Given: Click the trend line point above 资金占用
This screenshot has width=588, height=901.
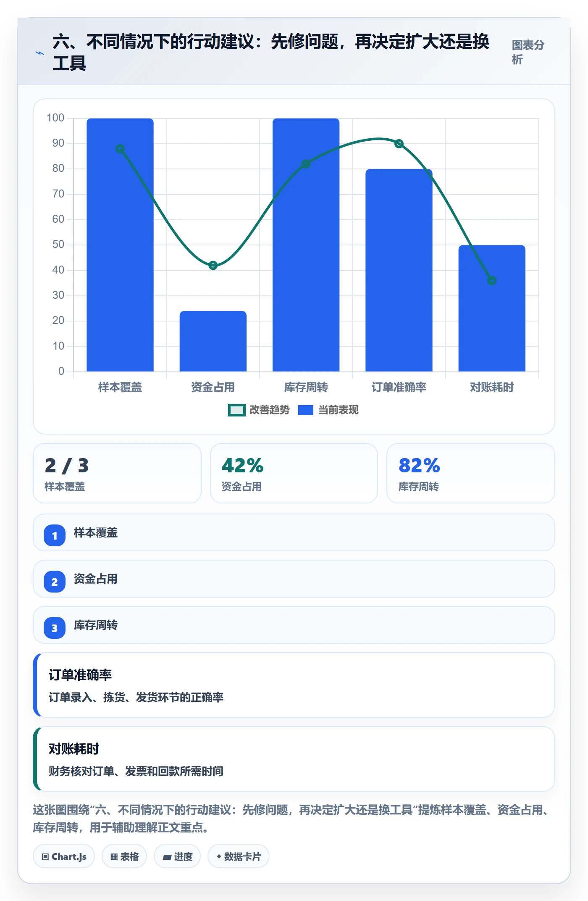Looking at the screenshot, I should 213,265.
